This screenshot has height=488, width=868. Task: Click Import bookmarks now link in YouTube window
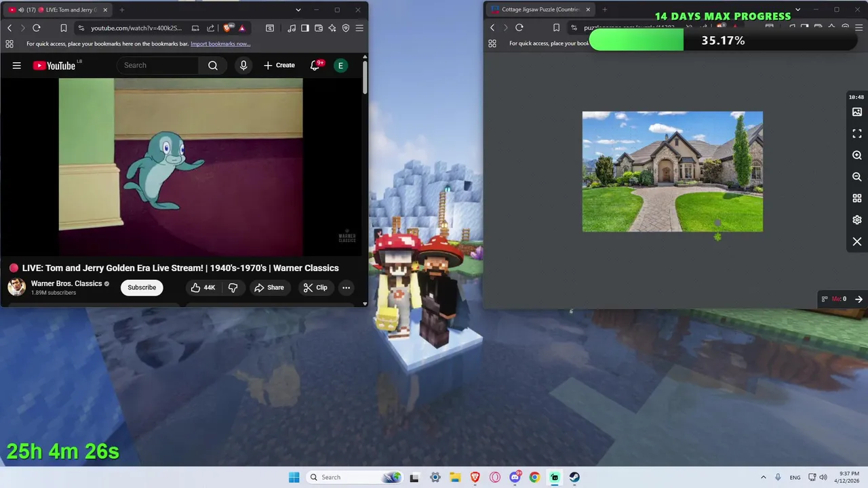tap(220, 44)
